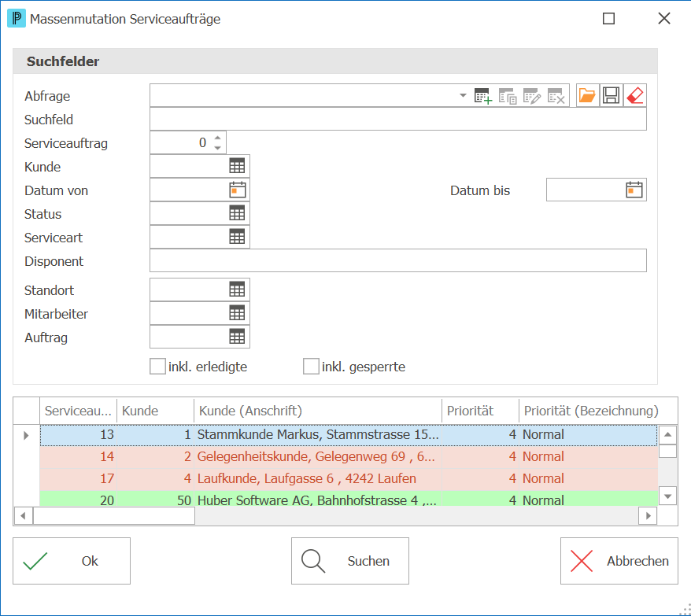Sort by the Kunde (Anschrift) column header
The height and width of the screenshot is (616, 691).
318,411
